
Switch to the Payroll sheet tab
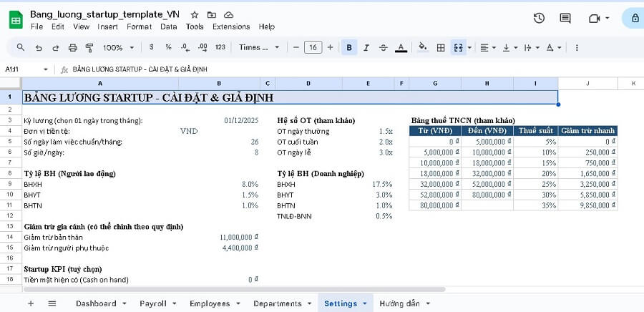pyautogui.click(x=153, y=303)
